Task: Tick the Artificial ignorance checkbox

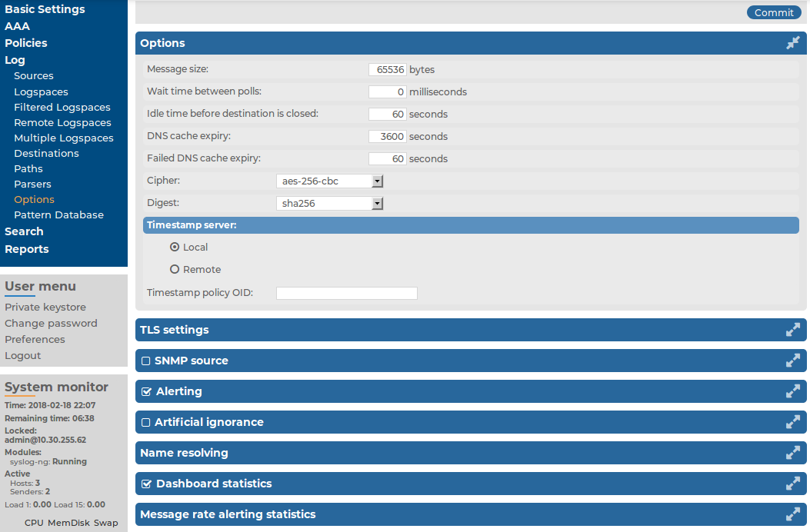Action: 145,423
